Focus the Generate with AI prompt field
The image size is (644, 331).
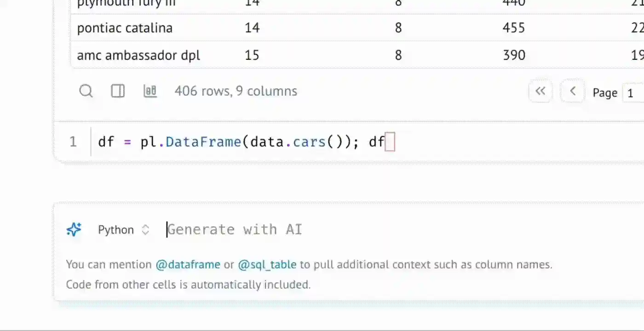point(322,230)
